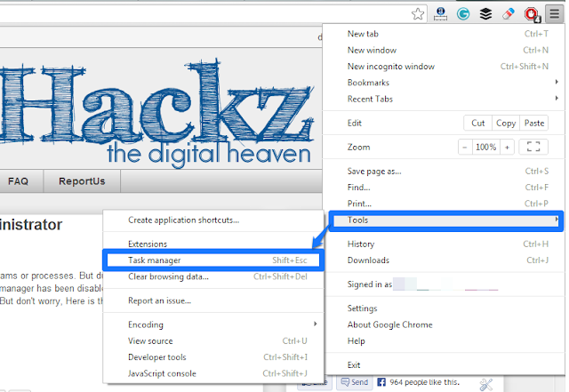The width and height of the screenshot is (569, 392).
Task: Click the Paste button in Edit row
Action: coord(534,123)
